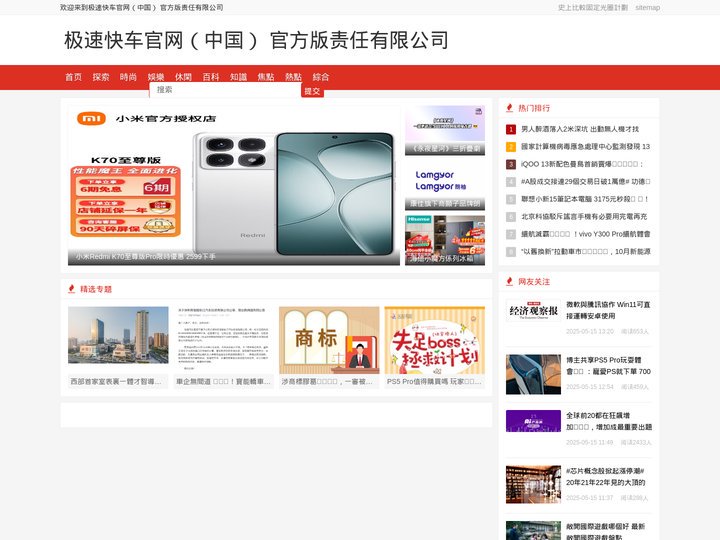Open the 焦點 navigation item
This screenshot has width=720, height=540.
266,77
